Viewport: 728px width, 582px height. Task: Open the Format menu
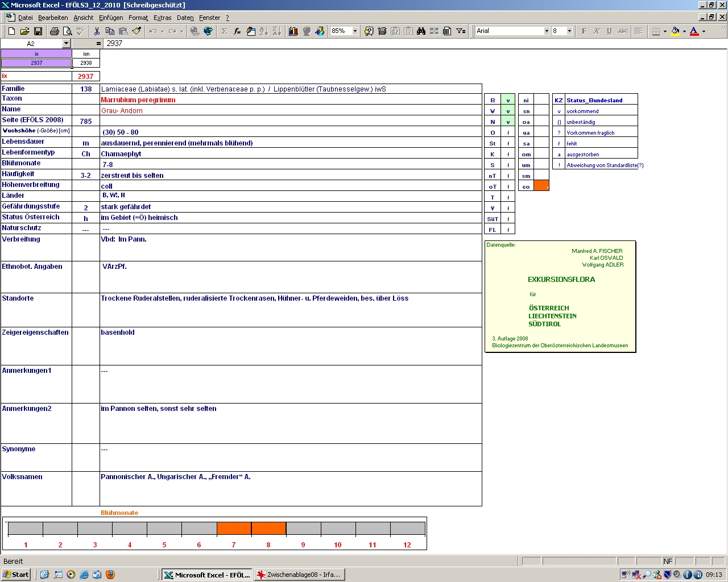pyautogui.click(x=138, y=18)
